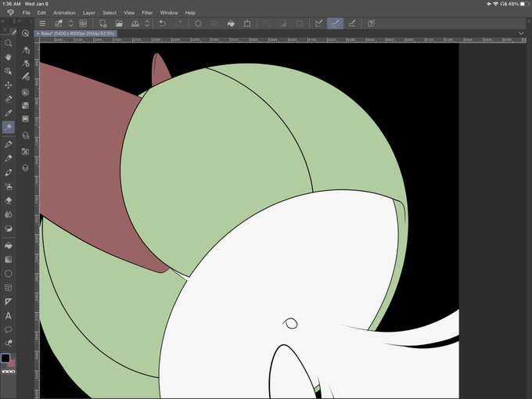Expand the Save options up-down arrows
Image resolution: width=532 pixels, height=399 pixels.
(147, 23)
